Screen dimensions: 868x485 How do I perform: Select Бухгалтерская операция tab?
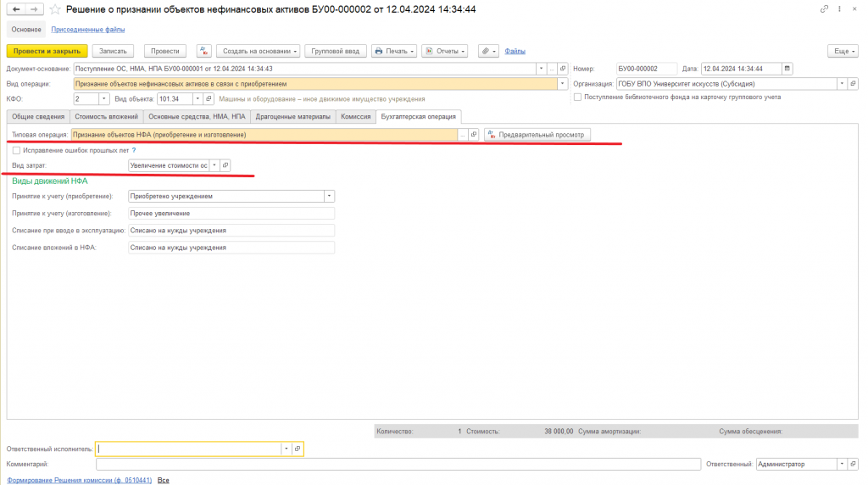coord(419,117)
